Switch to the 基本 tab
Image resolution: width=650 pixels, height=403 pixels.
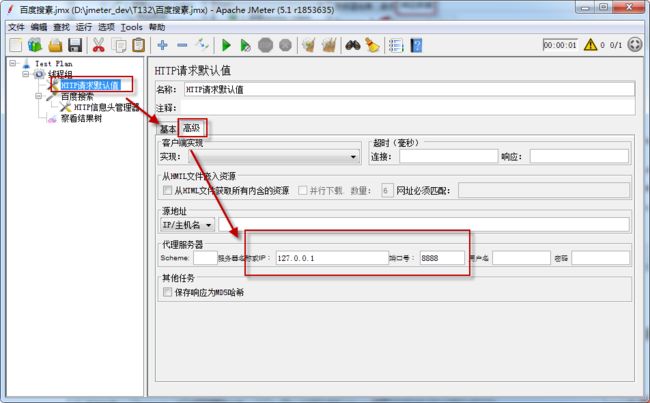[167, 128]
